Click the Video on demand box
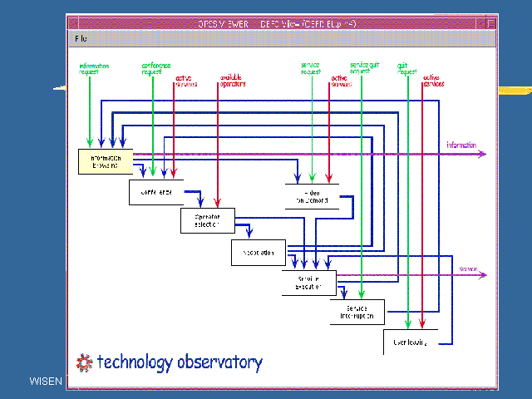The image size is (532, 399). tap(312, 196)
